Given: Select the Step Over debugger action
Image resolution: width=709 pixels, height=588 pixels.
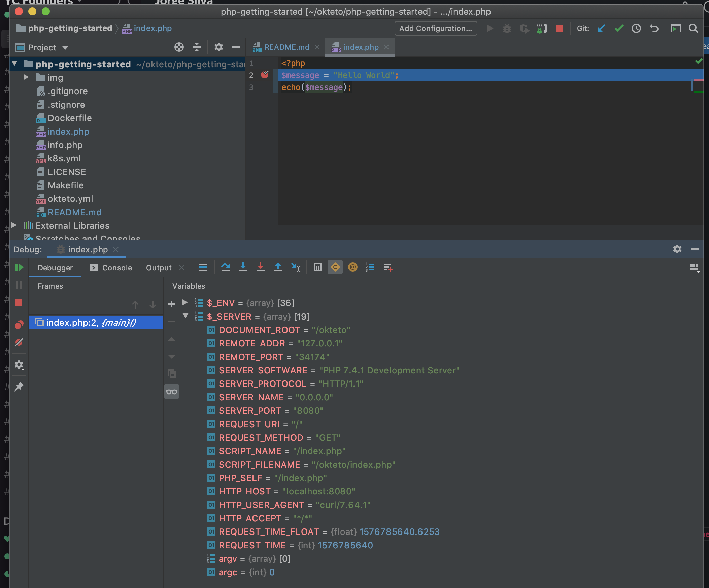Looking at the screenshot, I should [226, 267].
